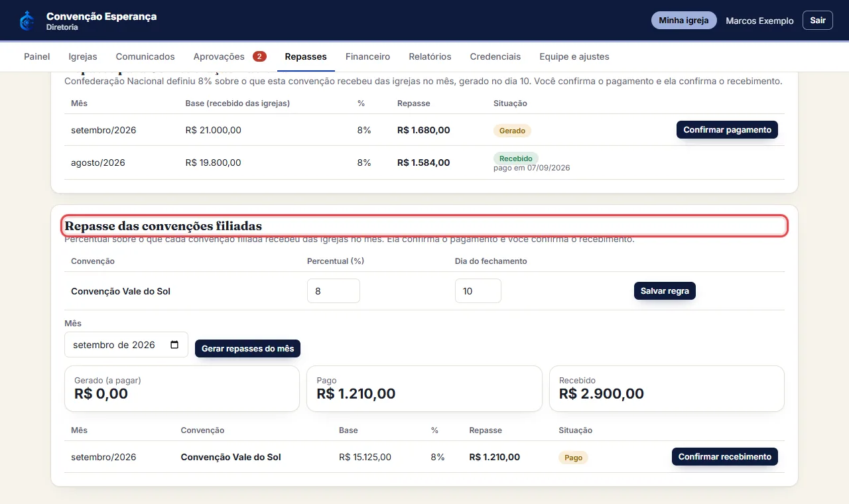This screenshot has width=849, height=504.
Task: Click the Dia do fechamento column header
Action: (x=491, y=261)
